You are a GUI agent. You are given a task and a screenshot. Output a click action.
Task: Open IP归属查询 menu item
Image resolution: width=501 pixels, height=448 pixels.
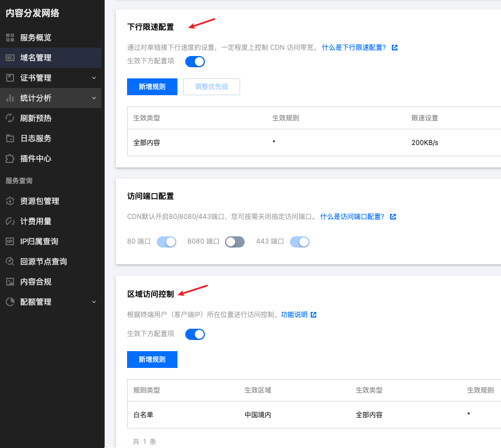pos(50,241)
